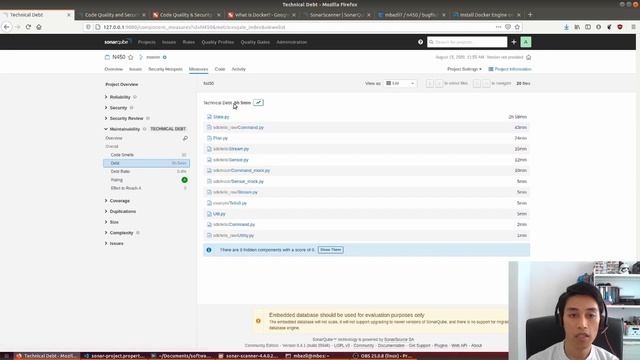Select the Debt Ratio measure

146,171
